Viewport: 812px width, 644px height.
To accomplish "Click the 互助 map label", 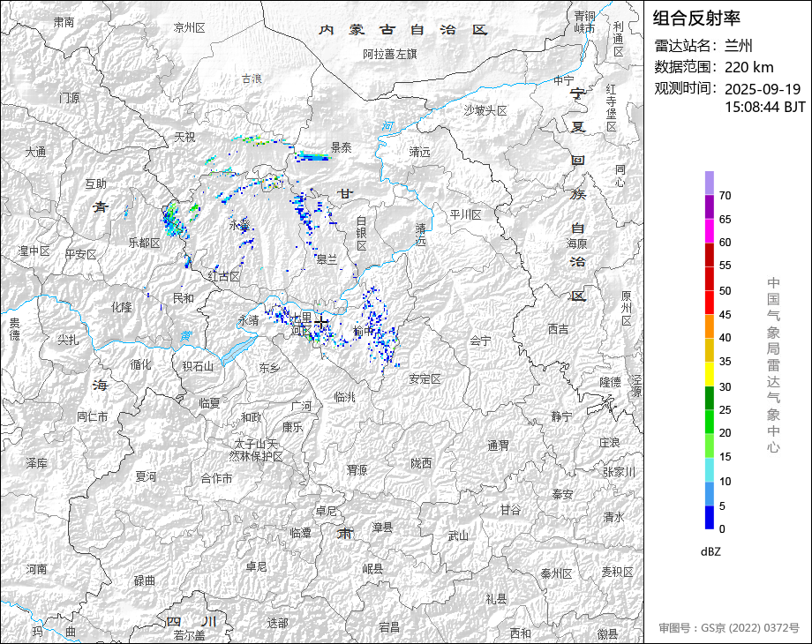I will point(96,183).
